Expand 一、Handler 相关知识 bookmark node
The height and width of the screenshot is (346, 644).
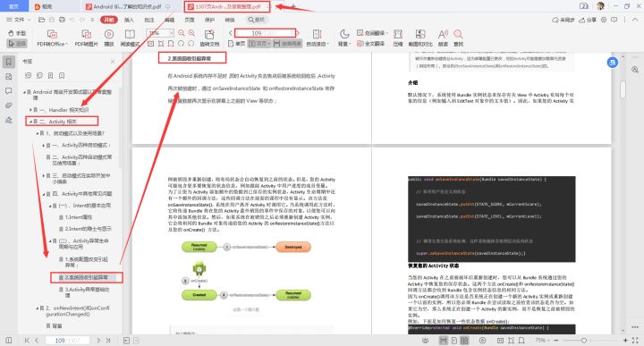[31, 110]
